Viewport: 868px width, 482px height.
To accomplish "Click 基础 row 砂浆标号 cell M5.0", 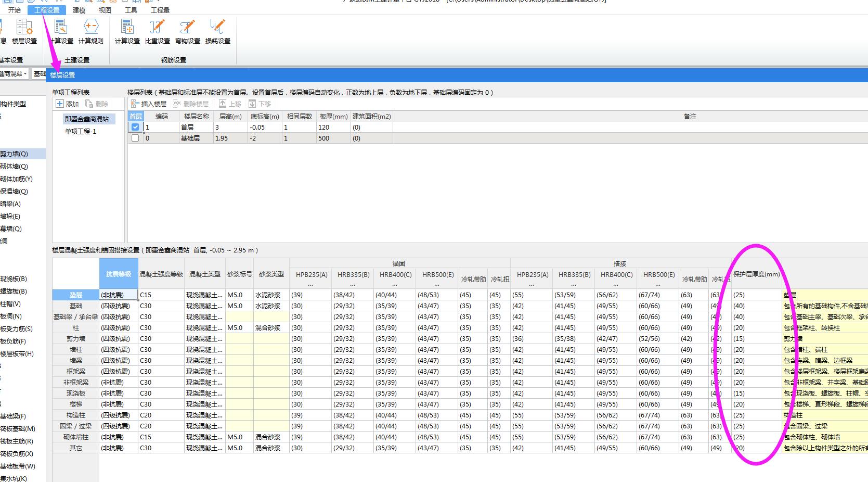I will [x=239, y=306].
